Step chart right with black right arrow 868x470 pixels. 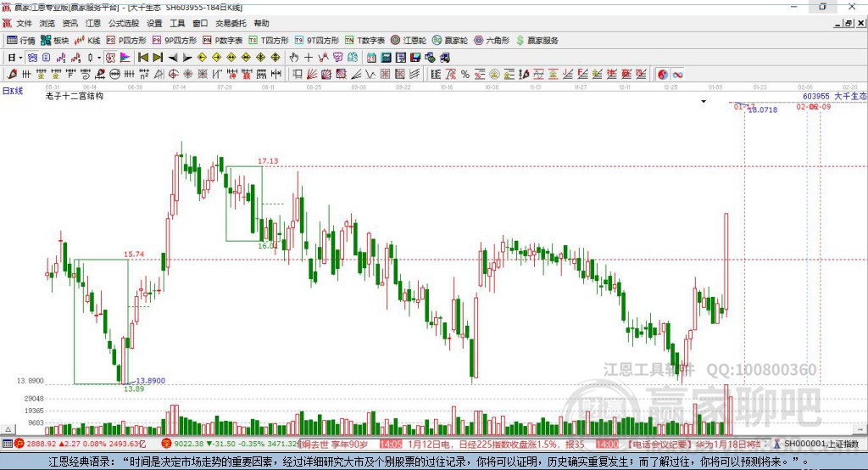pyautogui.click(x=187, y=58)
